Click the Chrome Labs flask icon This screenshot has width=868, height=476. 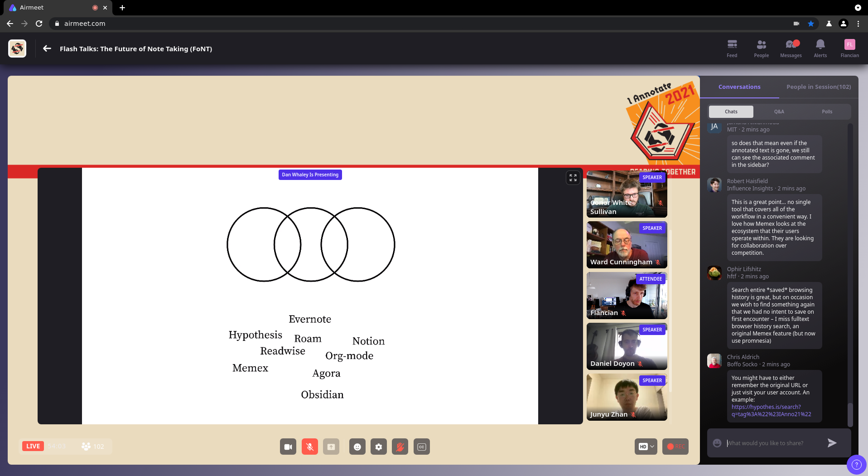(x=829, y=24)
